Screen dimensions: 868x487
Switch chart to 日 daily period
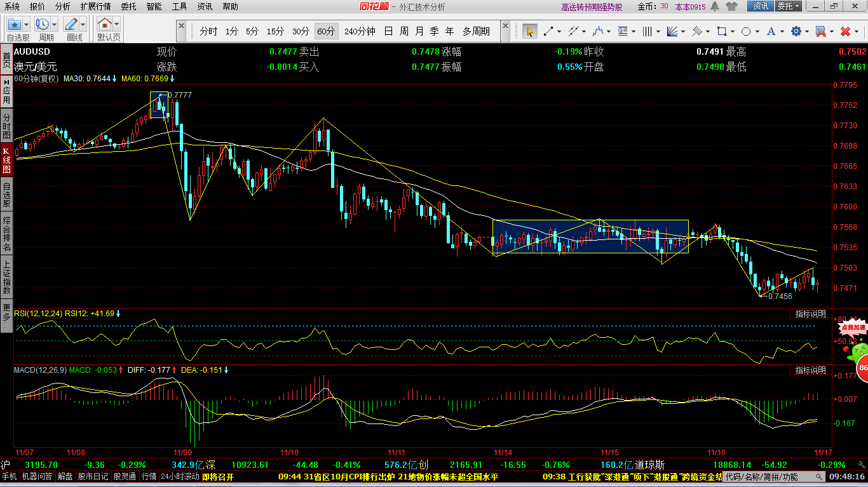tap(388, 31)
